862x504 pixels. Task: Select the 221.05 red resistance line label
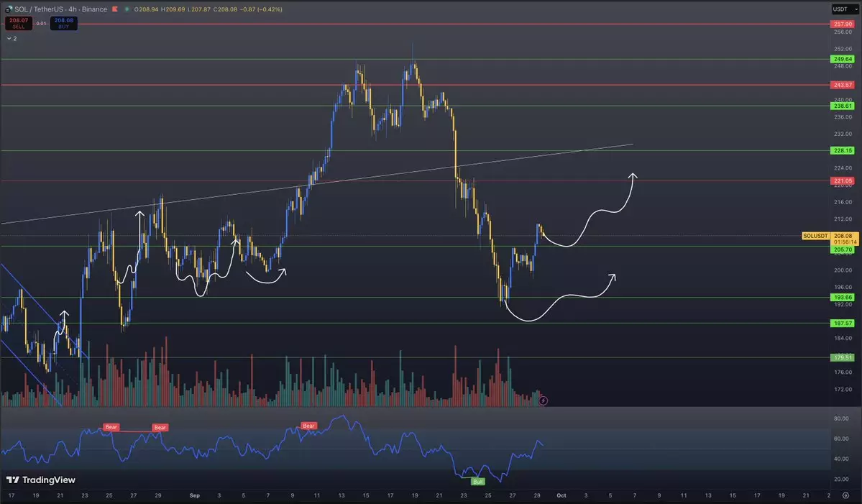click(x=843, y=180)
